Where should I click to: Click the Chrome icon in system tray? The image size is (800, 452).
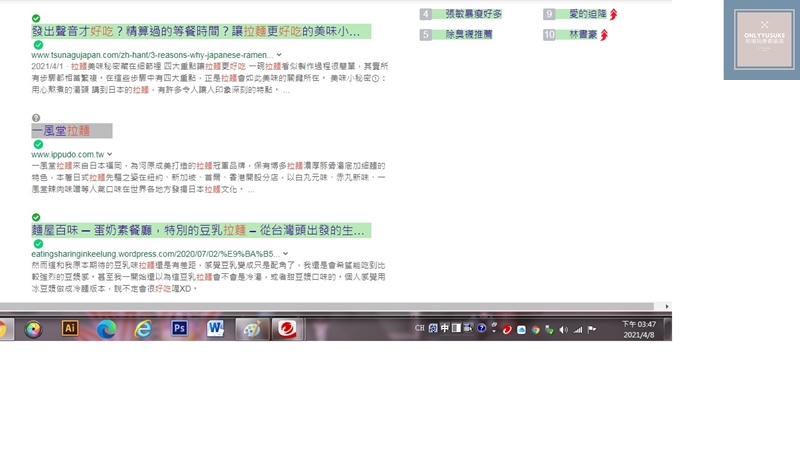535,330
